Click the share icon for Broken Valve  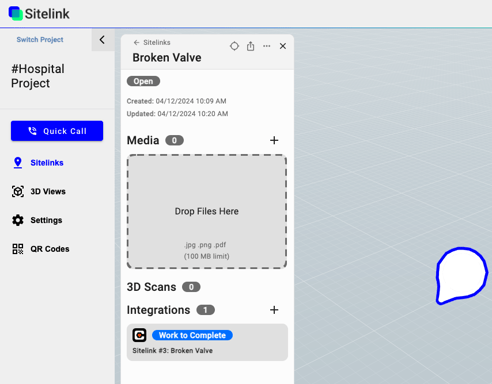pyautogui.click(x=250, y=46)
